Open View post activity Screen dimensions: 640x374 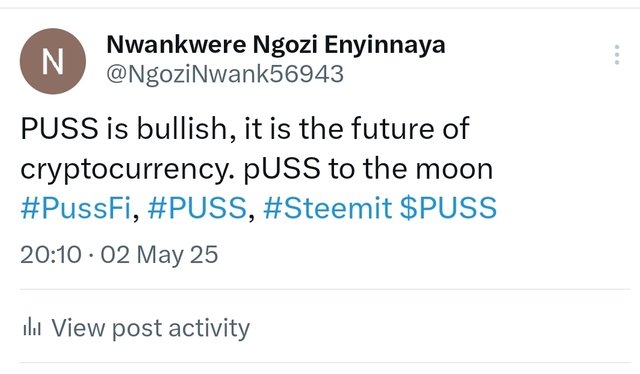click(x=136, y=328)
